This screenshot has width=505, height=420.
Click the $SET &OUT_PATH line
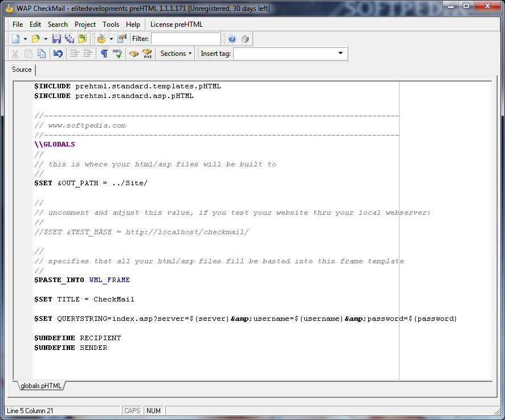91,183
